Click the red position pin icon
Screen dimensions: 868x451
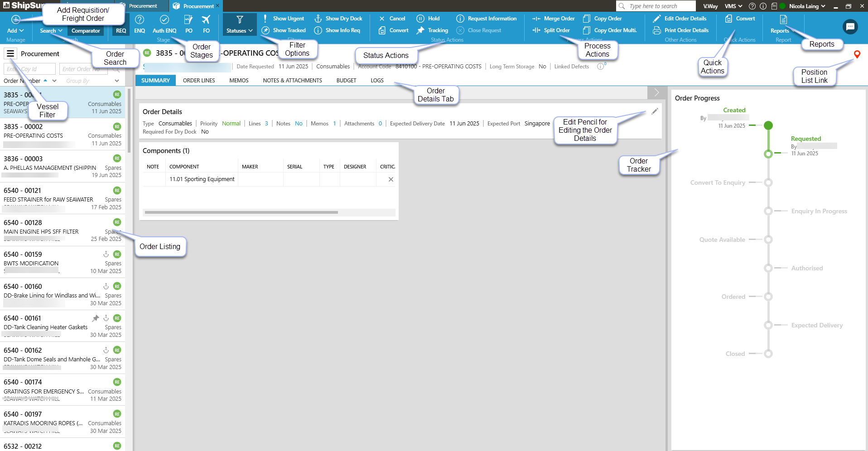[857, 54]
